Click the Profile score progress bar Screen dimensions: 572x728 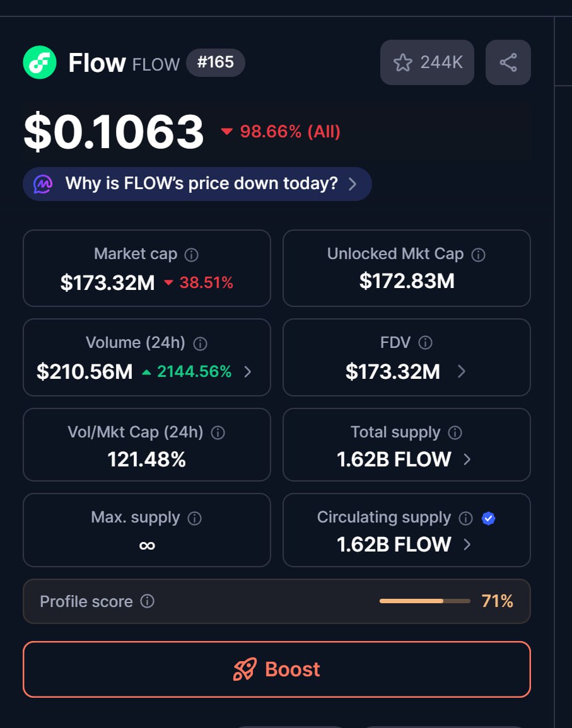tap(424, 601)
